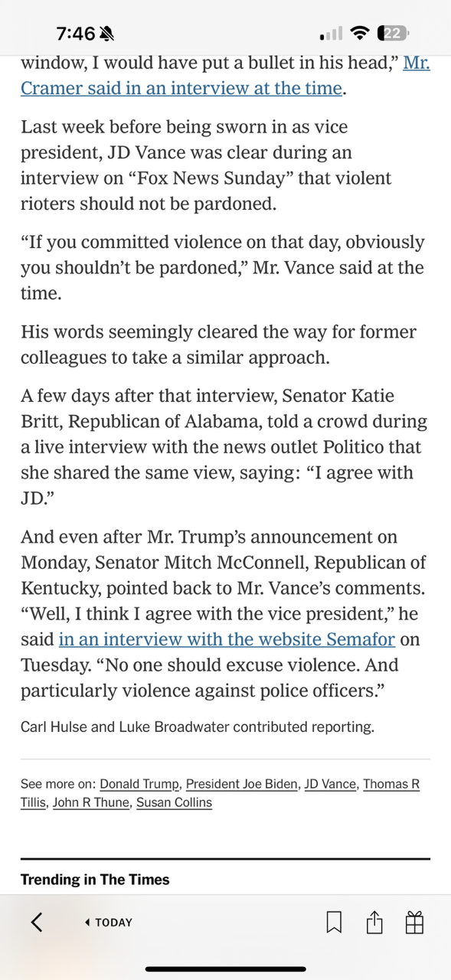Return to TODAY section
Screen dimensions: 451x980
point(108,923)
